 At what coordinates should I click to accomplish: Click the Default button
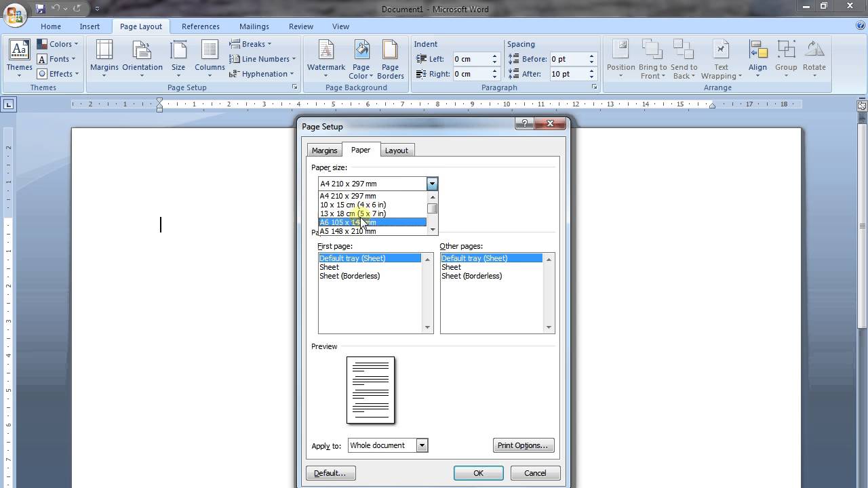[330, 473]
